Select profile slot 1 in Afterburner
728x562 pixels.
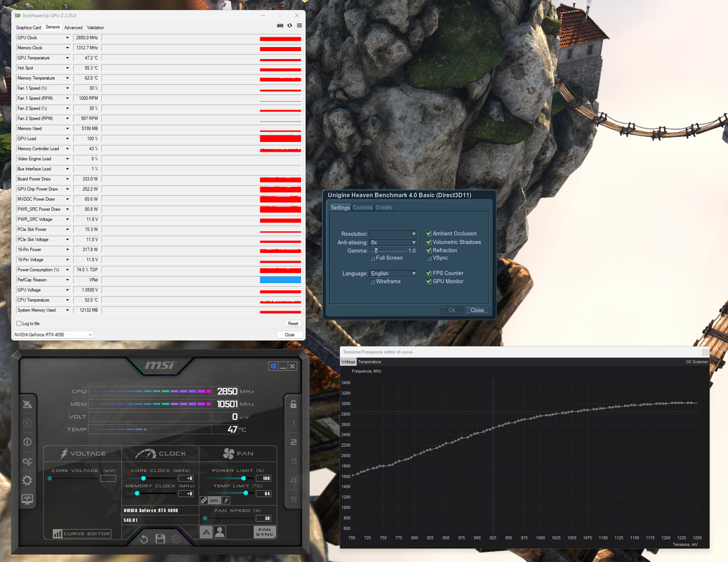[293, 423]
